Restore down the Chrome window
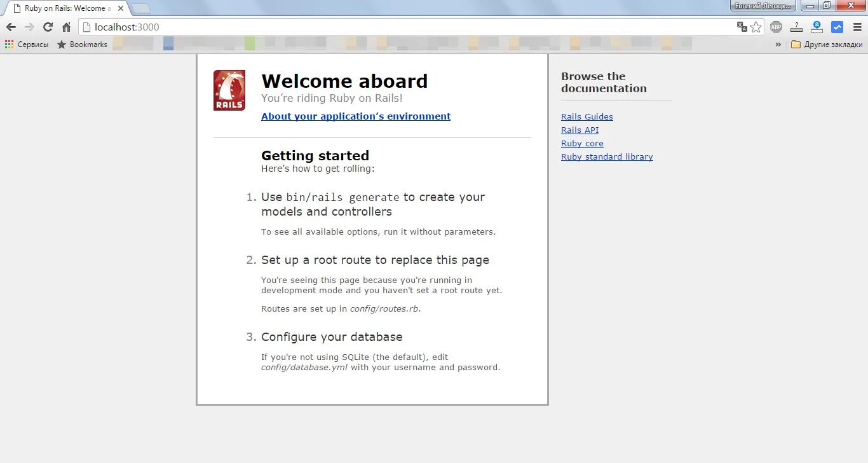Viewport: 868px width, 463px height. [826, 5]
